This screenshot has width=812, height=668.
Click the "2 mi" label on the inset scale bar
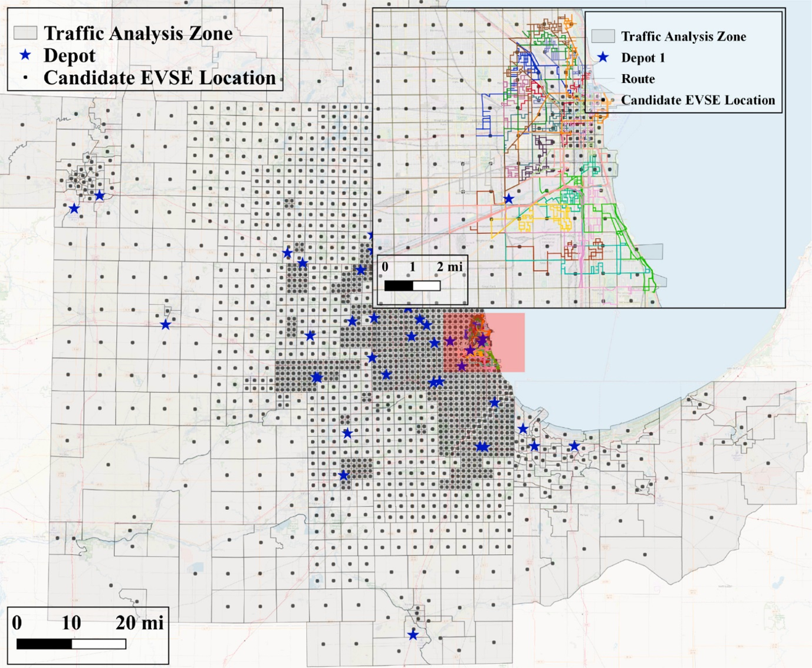pyautogui.click(x=450, y=266)
